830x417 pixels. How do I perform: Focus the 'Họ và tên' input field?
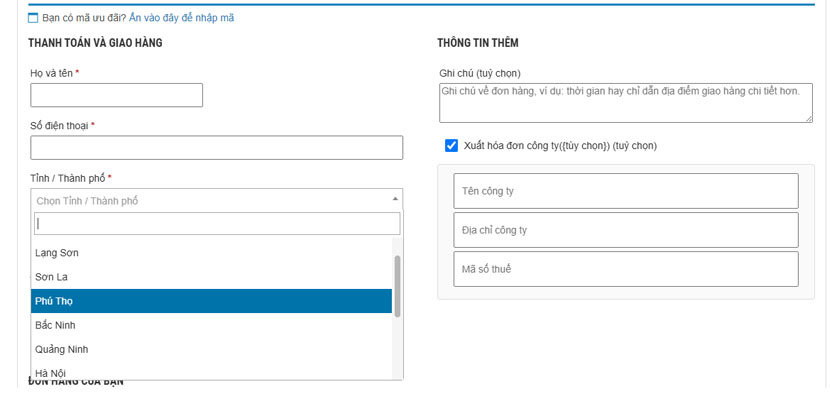tap(116, 95)
